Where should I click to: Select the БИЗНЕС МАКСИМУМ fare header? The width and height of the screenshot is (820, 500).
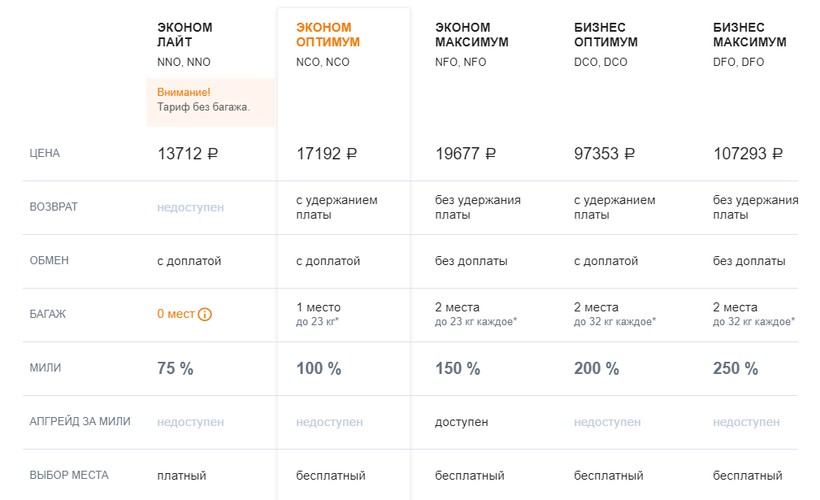(x=750, y=35)
